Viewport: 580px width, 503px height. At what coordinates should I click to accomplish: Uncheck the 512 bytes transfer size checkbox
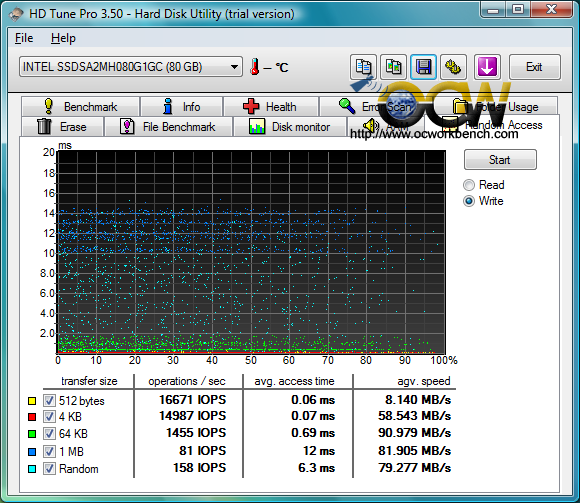coord(49,401)
